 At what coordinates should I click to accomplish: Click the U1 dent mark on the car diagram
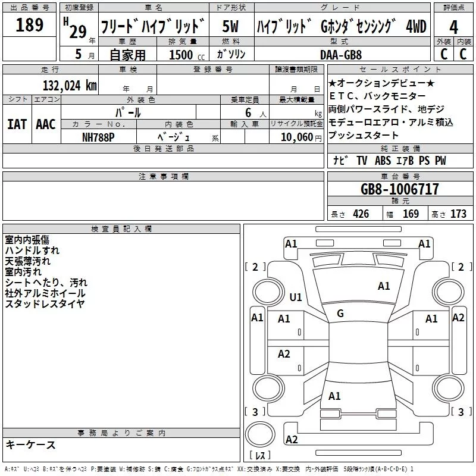tap(295, 297)
